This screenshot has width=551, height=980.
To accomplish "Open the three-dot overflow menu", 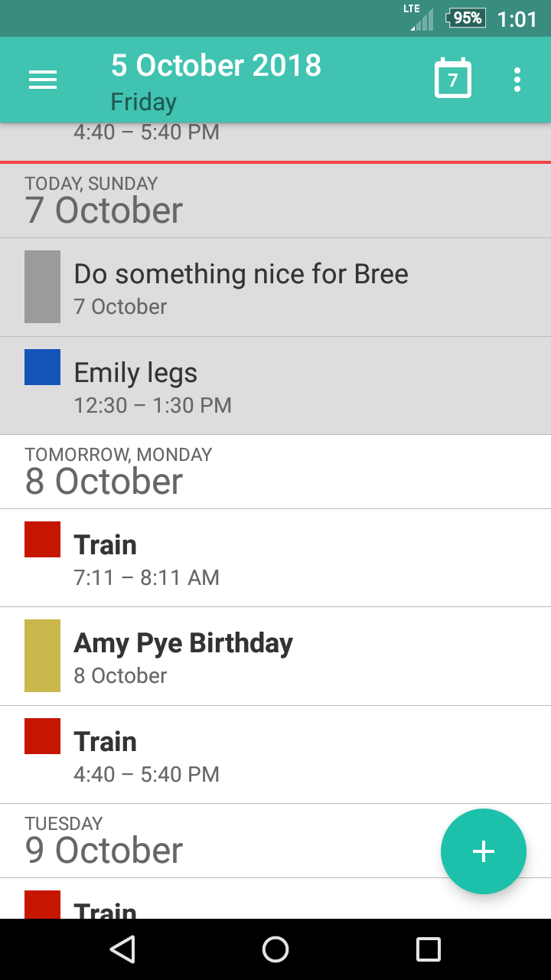I will 517,80.
